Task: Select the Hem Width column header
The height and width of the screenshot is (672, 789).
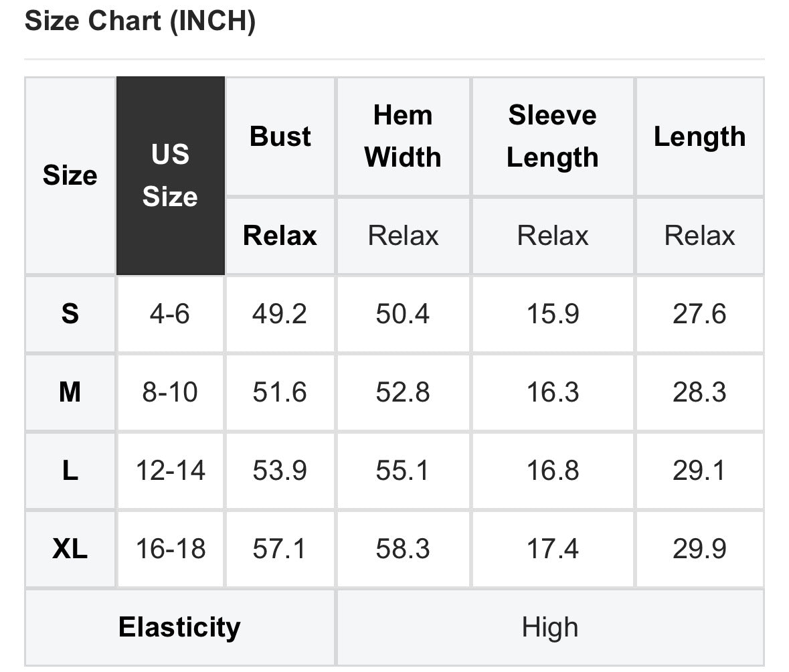Action: tap(403, 137)
